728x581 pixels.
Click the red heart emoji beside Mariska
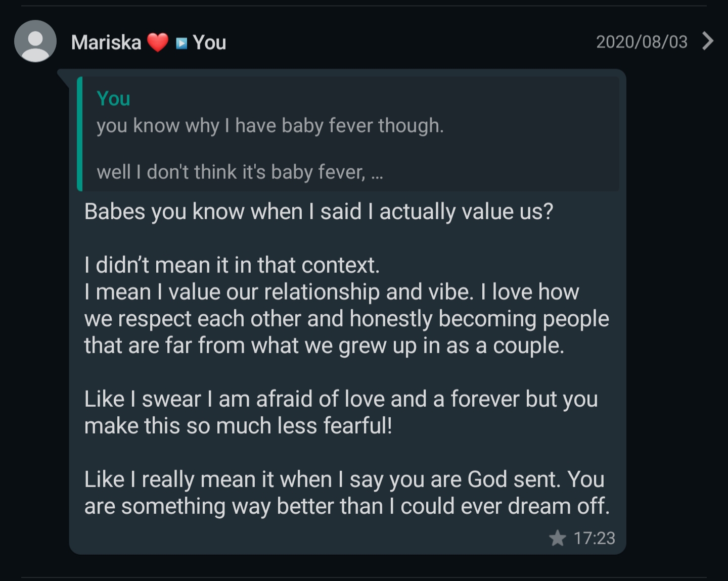(158, 42)
